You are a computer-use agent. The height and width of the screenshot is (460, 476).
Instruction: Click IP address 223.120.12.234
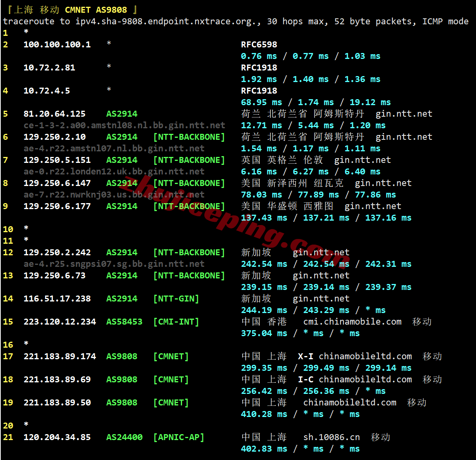point(60,322)
